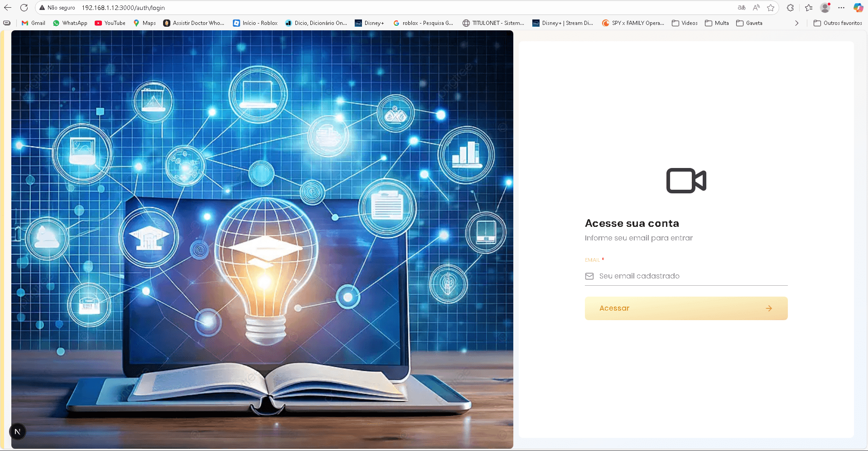Screen dimensions: 868x451
Task: Open the Disney+ bookmark
Action: (369, 23)
